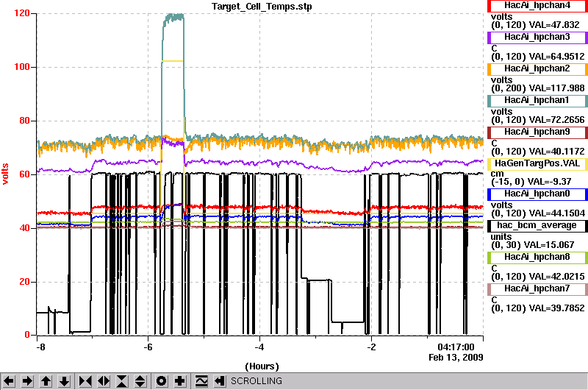Select the HacAi_hpchan3 legend entry
Viewport: 588px width, 390px height.
pos(537,38)
